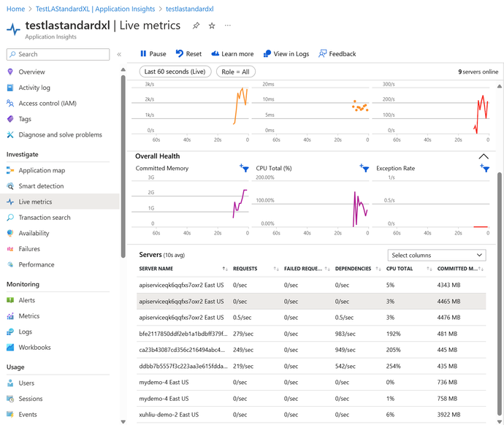504x425 pixels.
Task: Open Alerts under Monitoring
Action: [59, 300]
